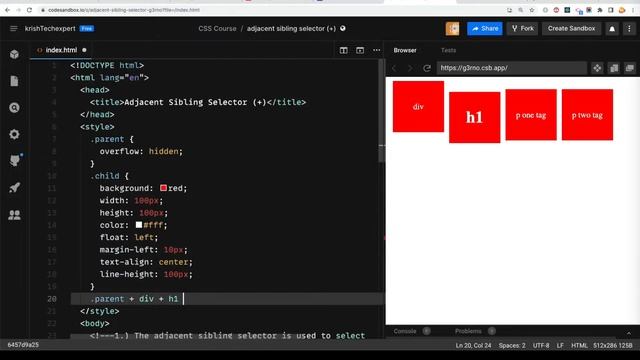
Task: Click 'overflow: hidden;' code line
Action: tap(141, 151)
